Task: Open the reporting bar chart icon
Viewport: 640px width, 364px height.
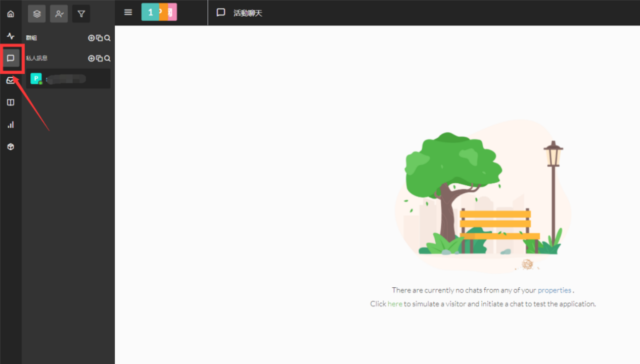Action: (11, 125)
